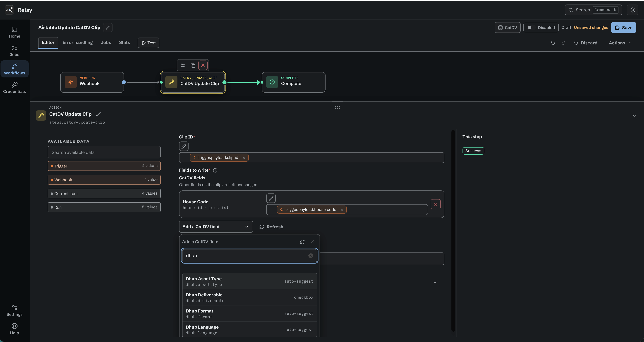Expand the Trigger available data group

point(104,166)
